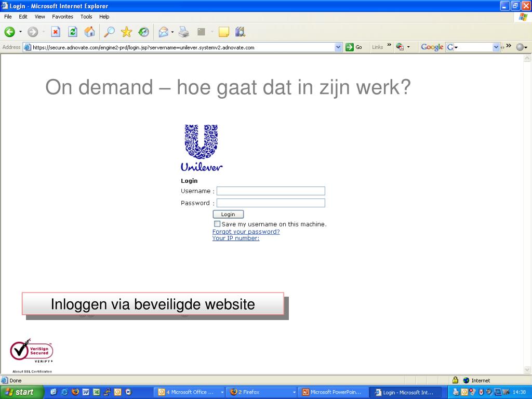Open the 2 Firefox taskbar group
Image resolution: width=532 pixels, height=399 pixels.
click(x=262, y=392)
